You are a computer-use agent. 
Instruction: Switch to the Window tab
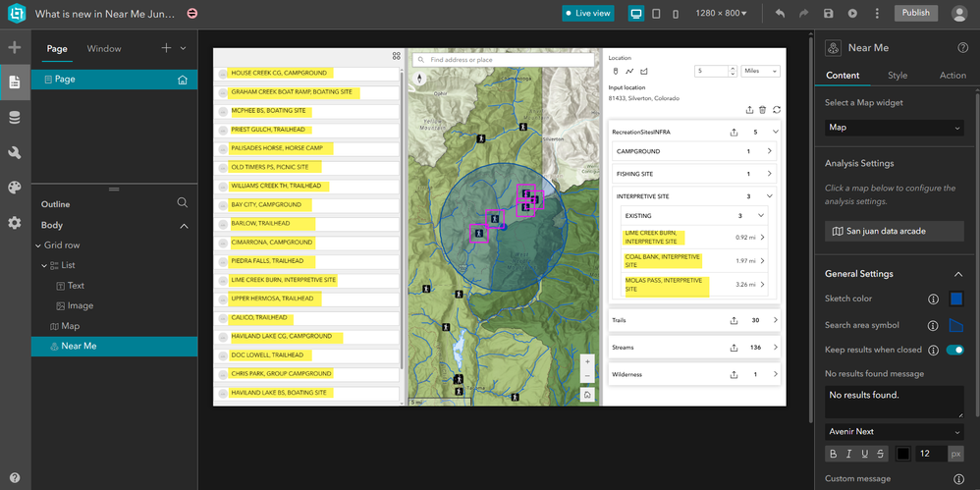coord(104,48)
